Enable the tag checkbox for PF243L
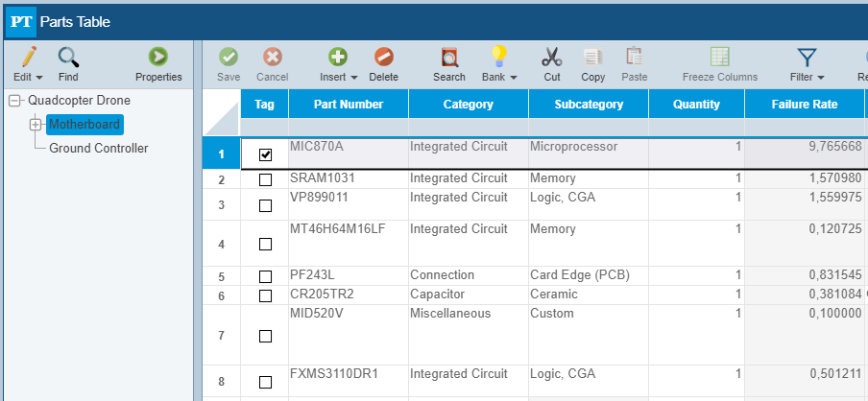Viewport: 868px width, 401px height. (266, 276)
